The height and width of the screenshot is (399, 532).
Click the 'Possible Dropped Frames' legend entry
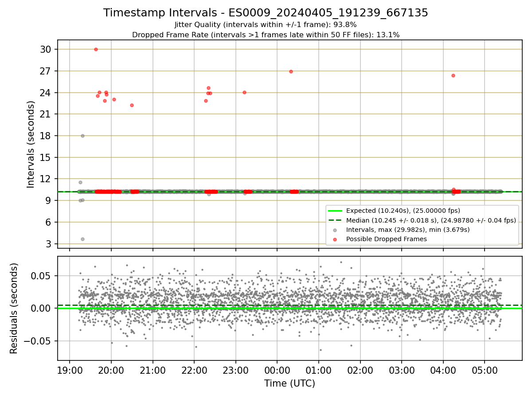point(386,239)
